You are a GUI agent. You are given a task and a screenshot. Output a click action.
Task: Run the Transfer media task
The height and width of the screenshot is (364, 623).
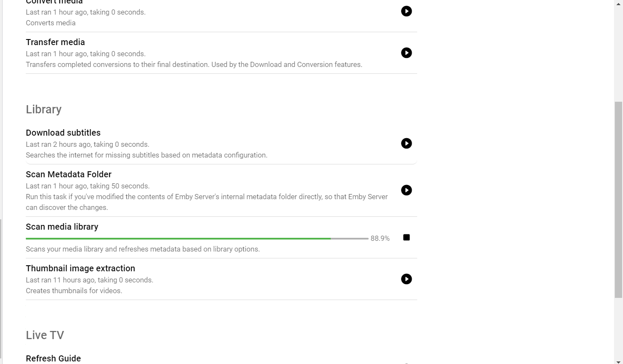click(x=406, y=52)
